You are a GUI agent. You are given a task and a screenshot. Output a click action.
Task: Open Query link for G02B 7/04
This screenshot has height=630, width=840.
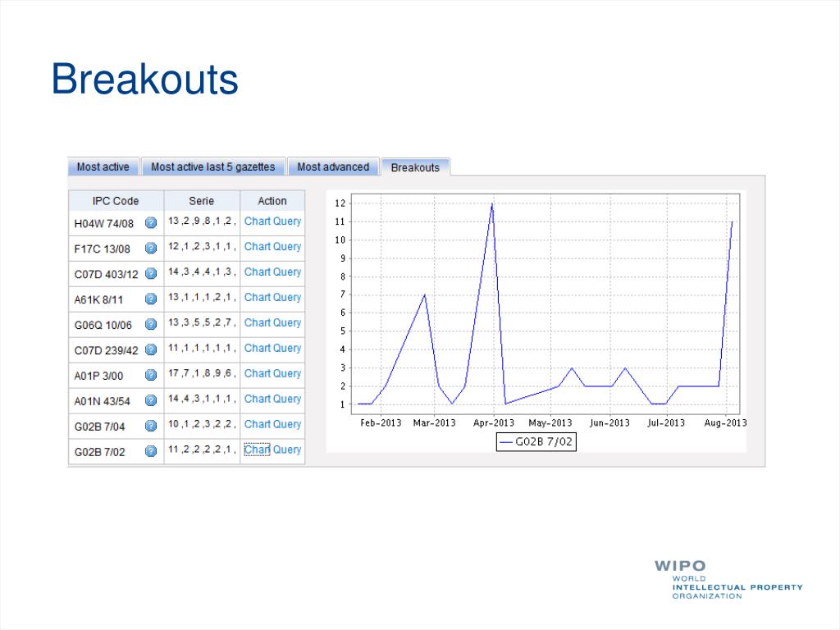point(287,424)
